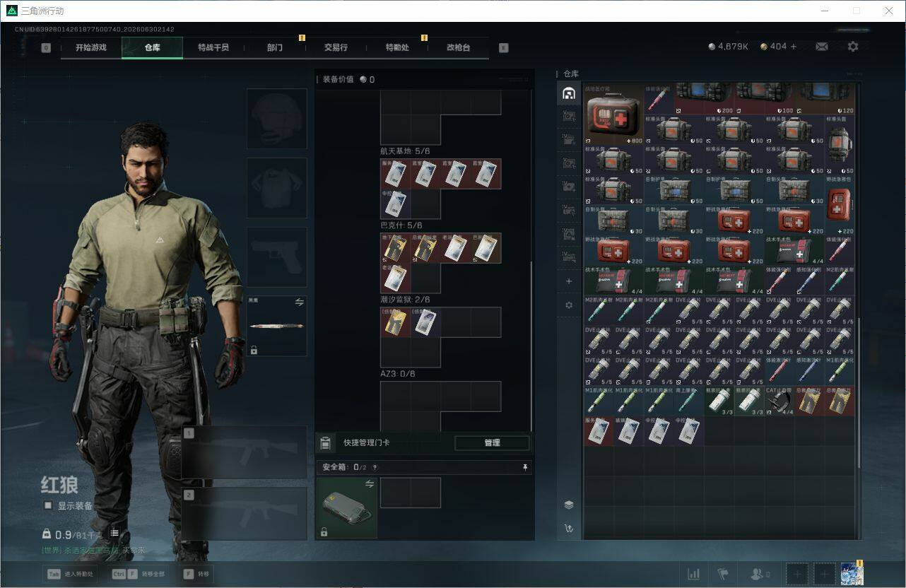Click the Q key icon left of tabs
Screen dimensions: 906x588
tap(46, 48)
